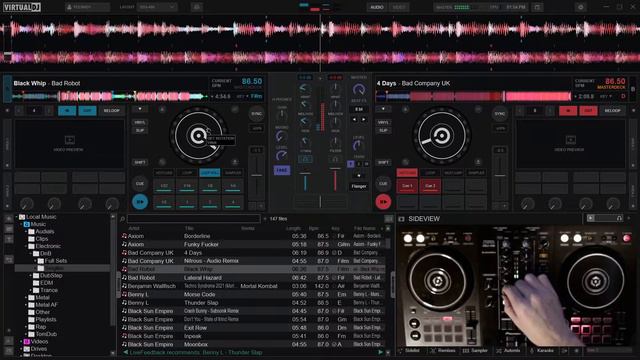Expand the Rap folder
This screenshot has height=360, width=640.
26,327
